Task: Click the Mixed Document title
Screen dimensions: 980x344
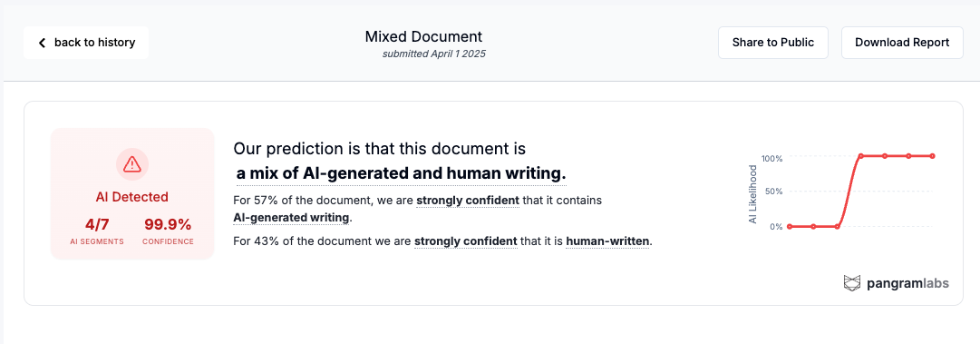Action: coord(423,37)
